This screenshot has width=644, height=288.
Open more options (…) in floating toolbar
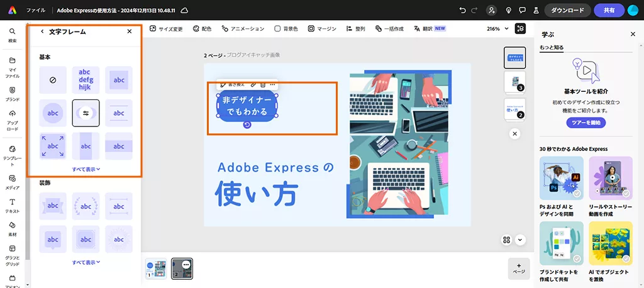272,85
